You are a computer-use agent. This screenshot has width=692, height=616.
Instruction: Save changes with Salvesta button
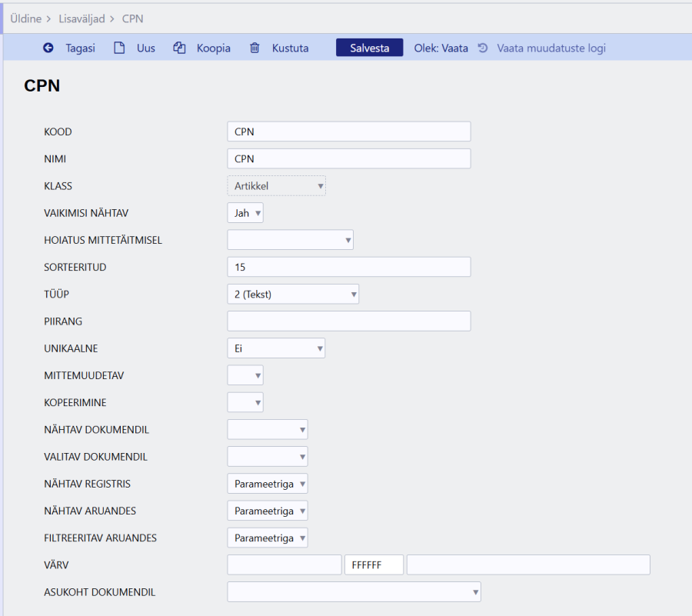click(369, 48)
